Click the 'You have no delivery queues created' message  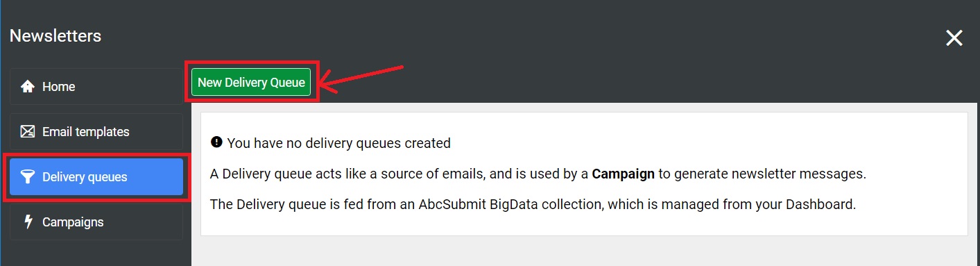(338, 143)
